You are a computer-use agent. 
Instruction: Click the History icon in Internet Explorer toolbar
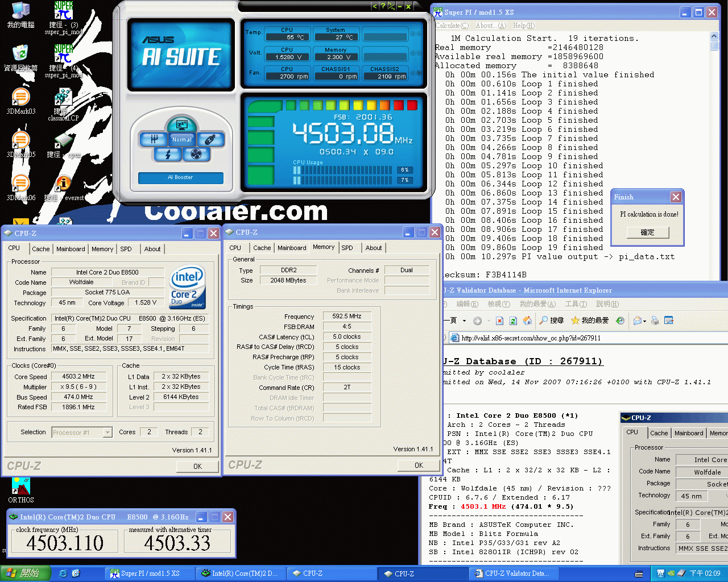click(x=620, y=321)
